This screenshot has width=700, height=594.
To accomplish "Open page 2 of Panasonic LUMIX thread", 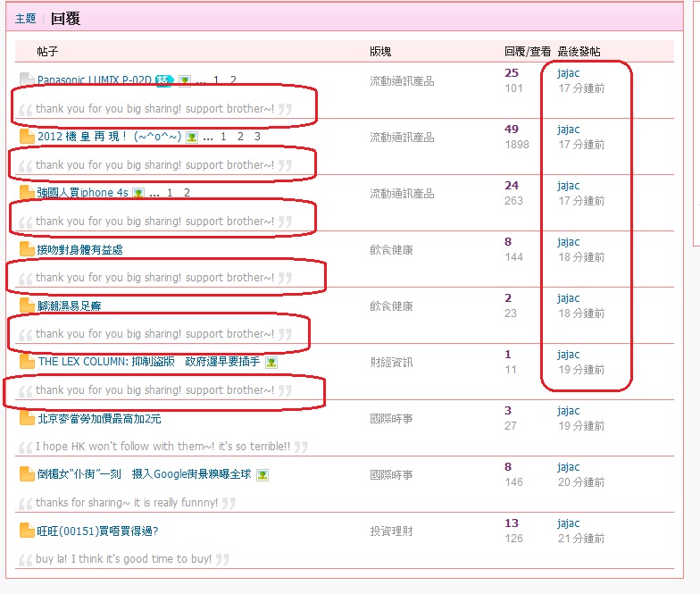I will [233, 80].
